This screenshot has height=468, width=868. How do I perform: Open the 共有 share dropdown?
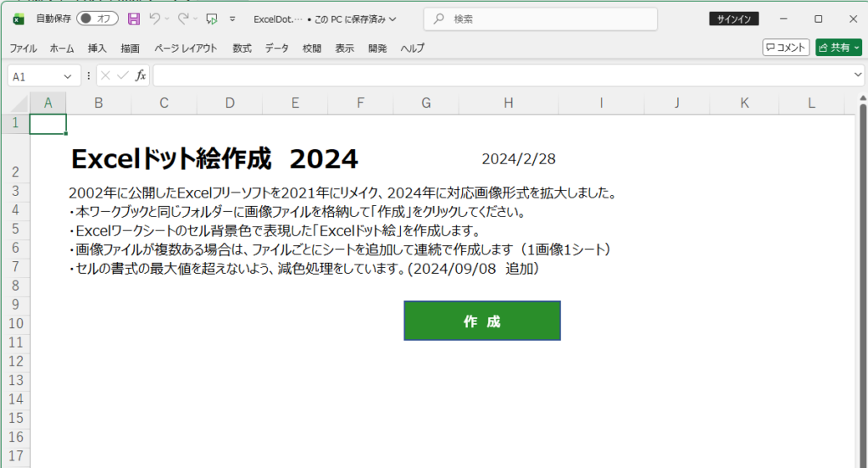[856, 48]
